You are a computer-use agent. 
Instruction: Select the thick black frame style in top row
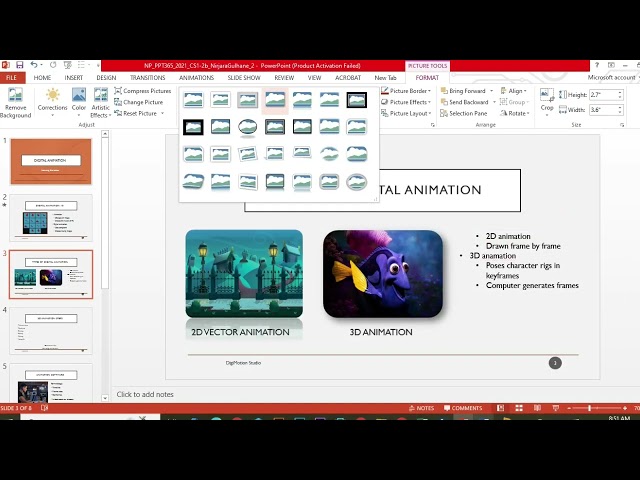coord(357,100)
